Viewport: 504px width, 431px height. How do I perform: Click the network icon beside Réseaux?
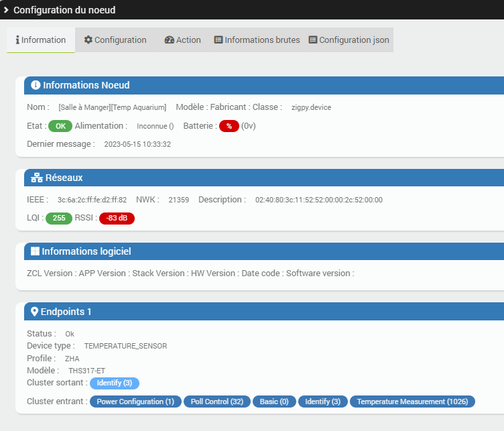(36, 178)
